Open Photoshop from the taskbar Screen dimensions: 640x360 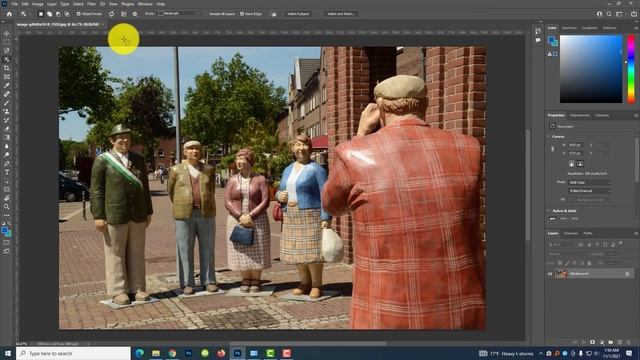pyautogui.click(x=238, y=353)
